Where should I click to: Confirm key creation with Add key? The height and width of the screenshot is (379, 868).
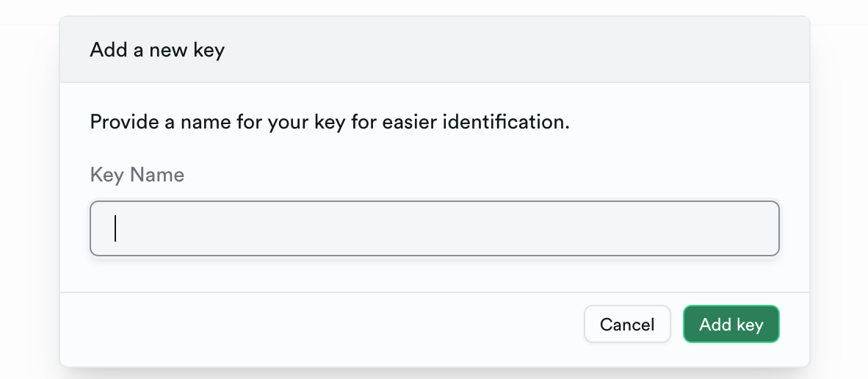click(x=731, y=324)
